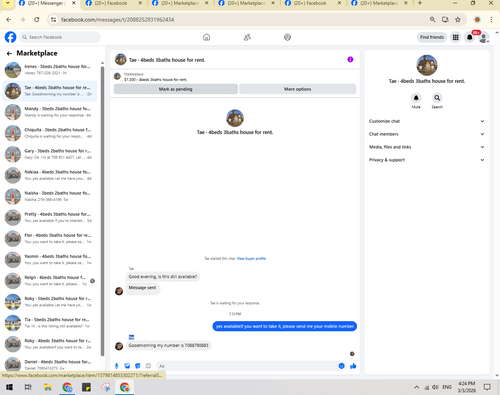
Task: Open the purple conversation information icon
Action: click(350, 59)
